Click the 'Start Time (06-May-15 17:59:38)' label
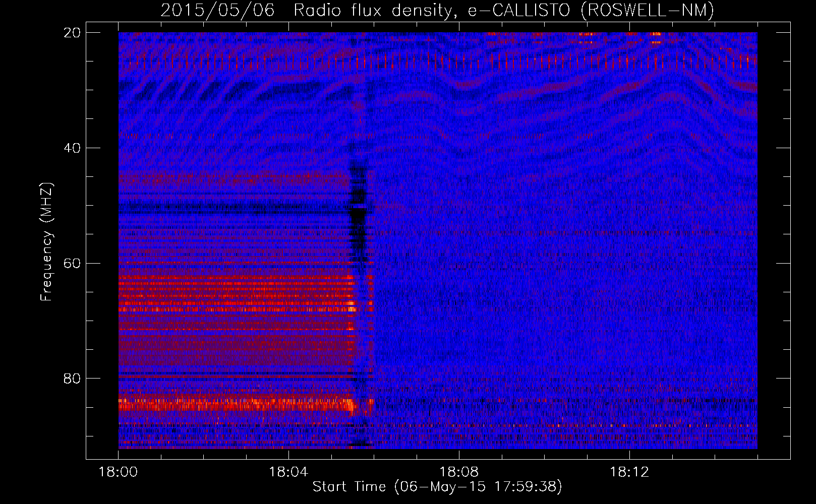Image resolution: width=816 pixels, height=504 pixels. coord(437,487)
